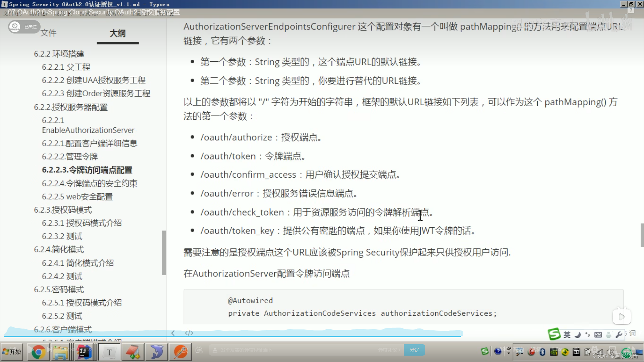Click the outline sidebar scrollbar thumb
Image resolution: width=644 pixels, height=362 pixels.
(x=164, y=253)
